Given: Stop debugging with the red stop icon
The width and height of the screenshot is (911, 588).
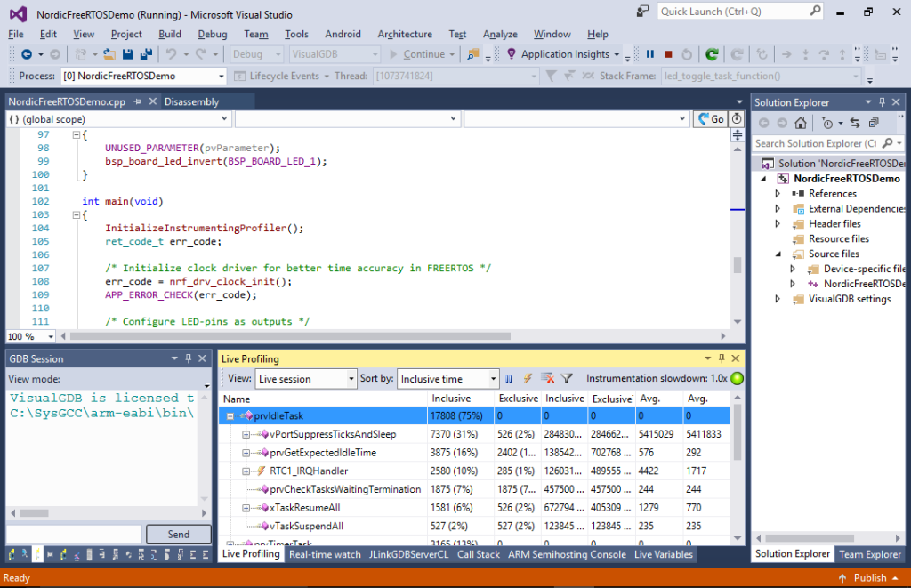Looking at the screenshot, I should pos(668,54).
